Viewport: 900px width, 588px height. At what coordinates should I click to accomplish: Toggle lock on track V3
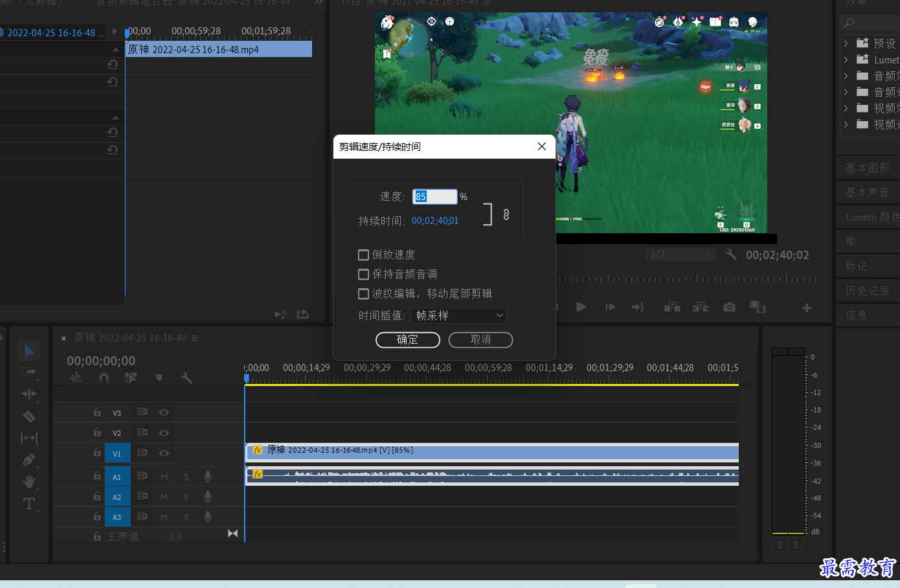[x=97, y=412]
